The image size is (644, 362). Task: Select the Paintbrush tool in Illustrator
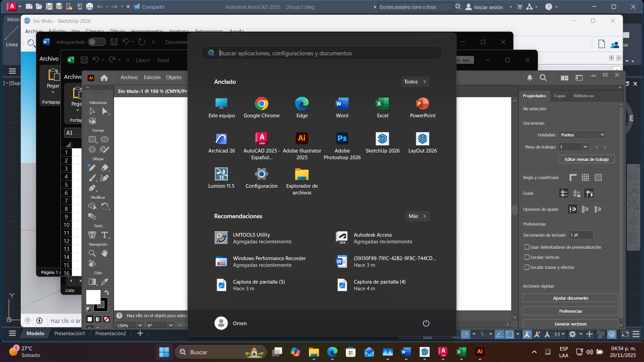tap(92, 178)
